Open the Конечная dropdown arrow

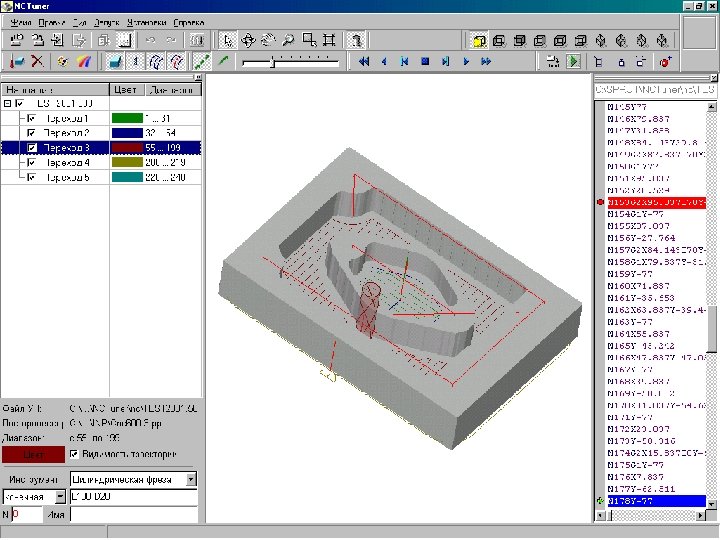pos(60,497)
